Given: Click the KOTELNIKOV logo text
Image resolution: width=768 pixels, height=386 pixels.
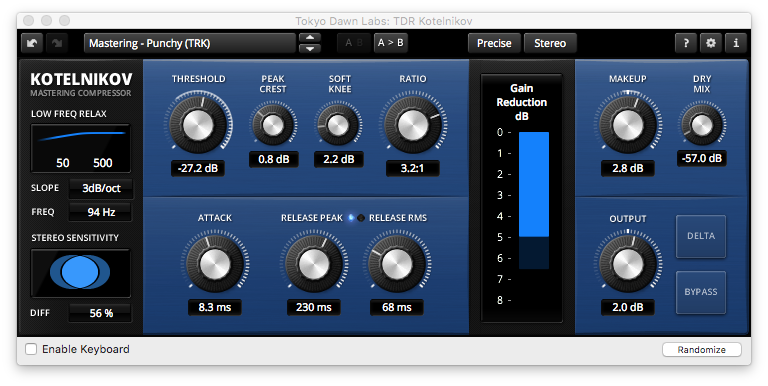Looking at the screenshot, I should pos(81,79).
